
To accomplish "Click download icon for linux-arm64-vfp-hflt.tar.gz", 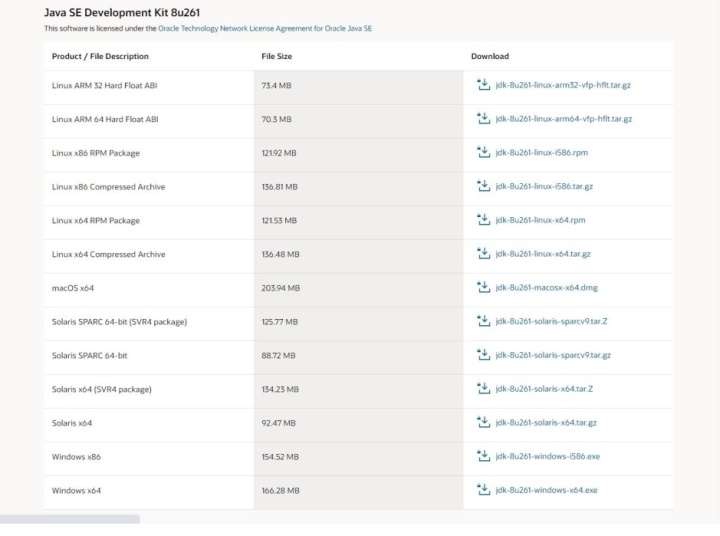I will click(484, 118).
